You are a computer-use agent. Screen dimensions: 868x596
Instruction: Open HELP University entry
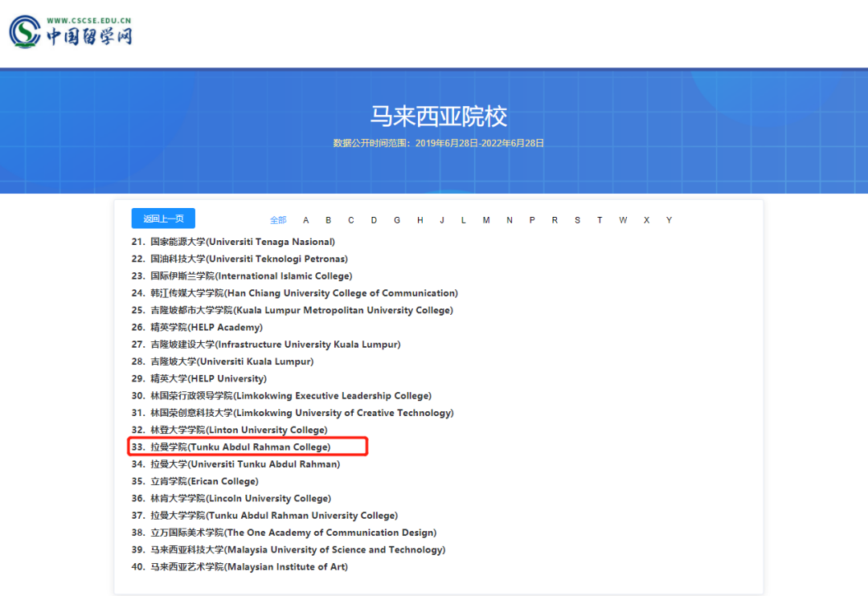coord(199,379)
